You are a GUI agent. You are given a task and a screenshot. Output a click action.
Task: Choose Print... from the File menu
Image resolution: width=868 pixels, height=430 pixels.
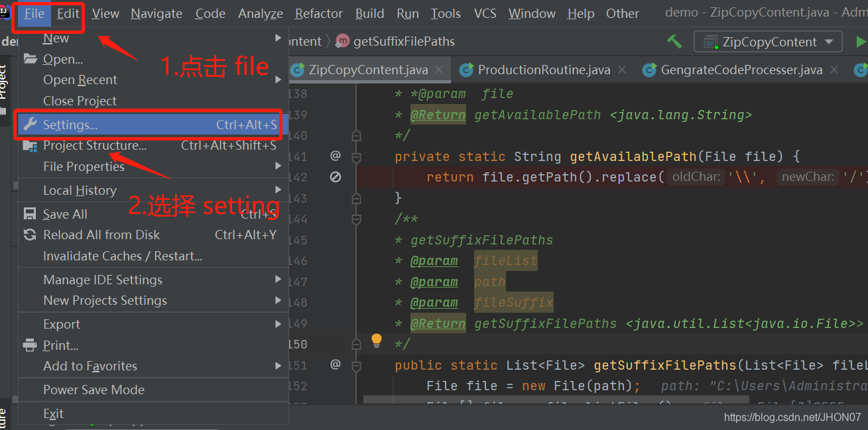[153, 345]
